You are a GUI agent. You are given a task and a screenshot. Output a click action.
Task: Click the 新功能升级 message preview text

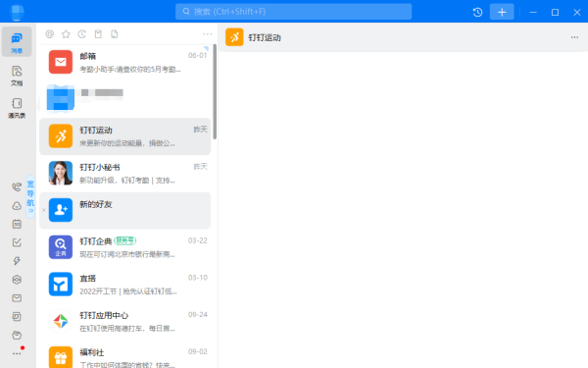pyautogui.click(x=127, y=181)
